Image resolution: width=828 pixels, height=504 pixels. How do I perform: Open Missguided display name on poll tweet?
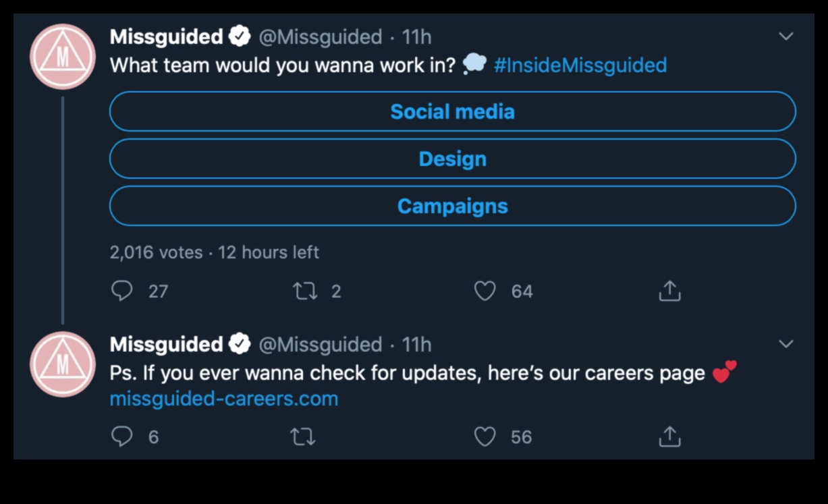click(x=166, y=36)
